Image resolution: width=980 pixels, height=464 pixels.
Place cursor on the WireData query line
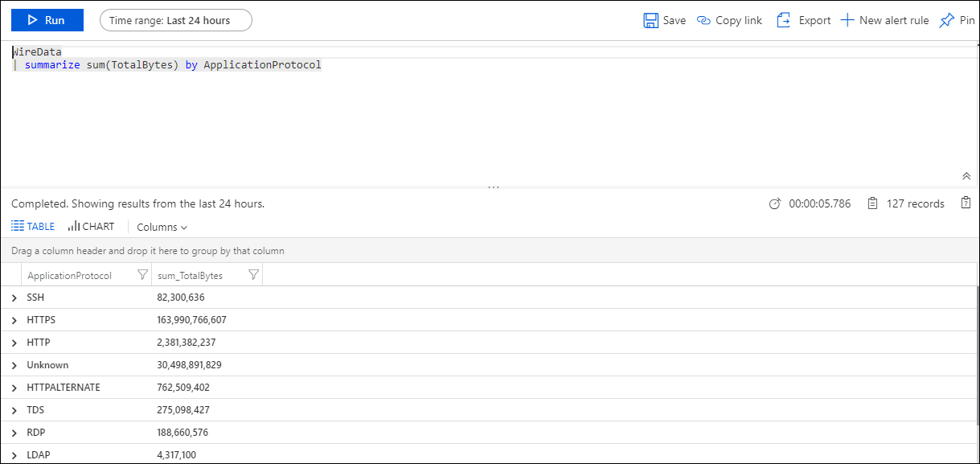pos(37,51)
